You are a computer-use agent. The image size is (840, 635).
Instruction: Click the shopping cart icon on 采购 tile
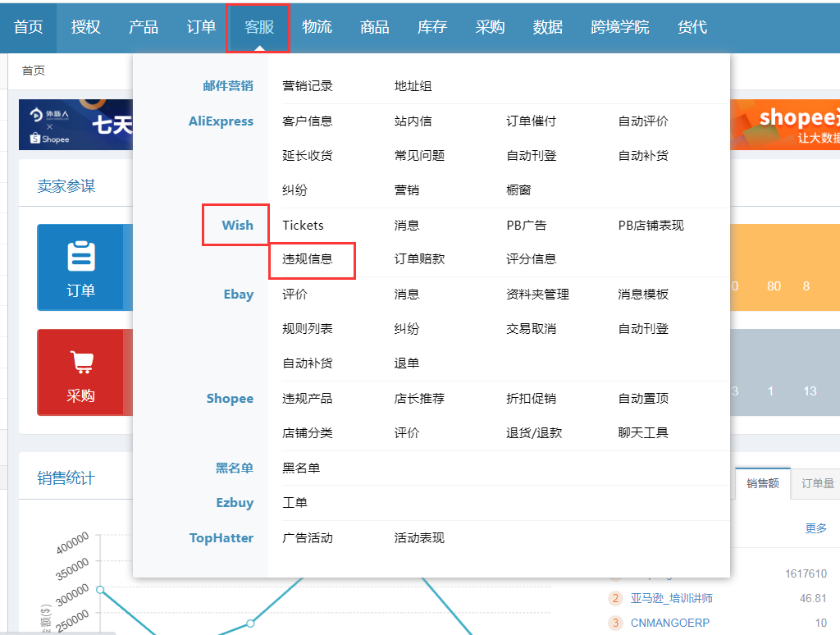click(81, 362)
